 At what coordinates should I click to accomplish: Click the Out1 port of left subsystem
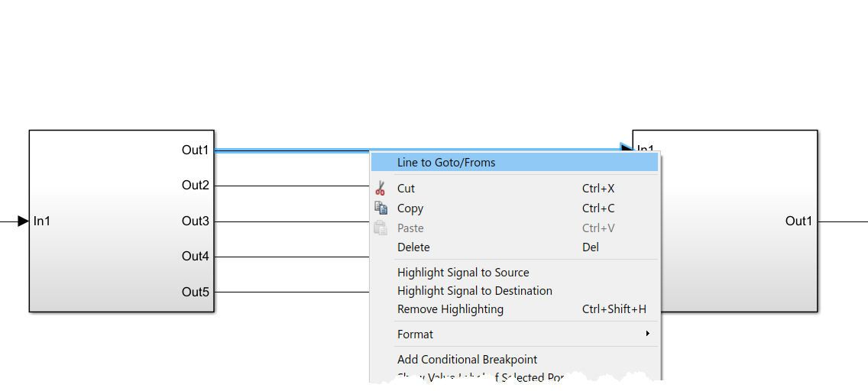click(x=195, y=150)
